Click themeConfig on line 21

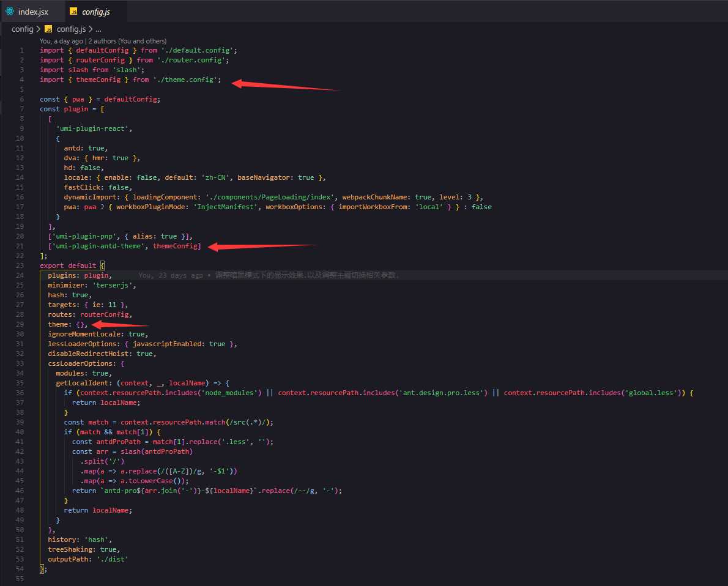pyautogui.click(x=175, y=246)
